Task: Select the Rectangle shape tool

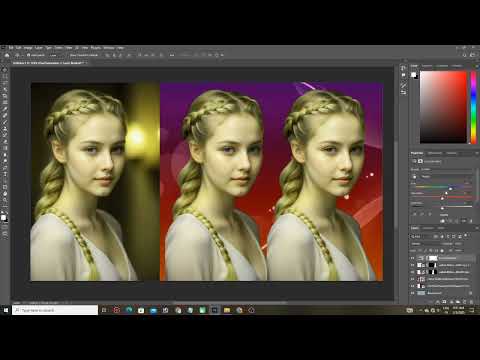Action: pyautogui.click(x=5, y=187)
